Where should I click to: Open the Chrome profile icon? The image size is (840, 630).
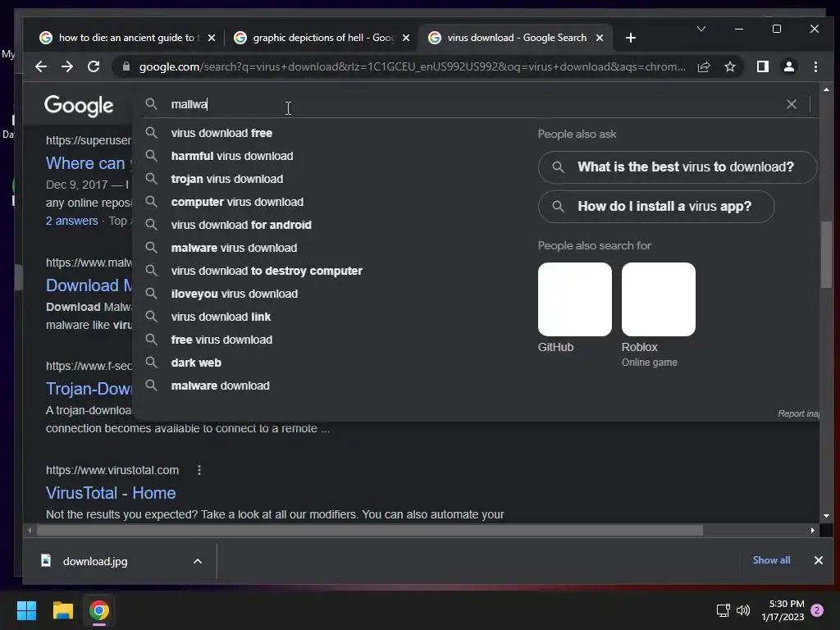[789, 67]
